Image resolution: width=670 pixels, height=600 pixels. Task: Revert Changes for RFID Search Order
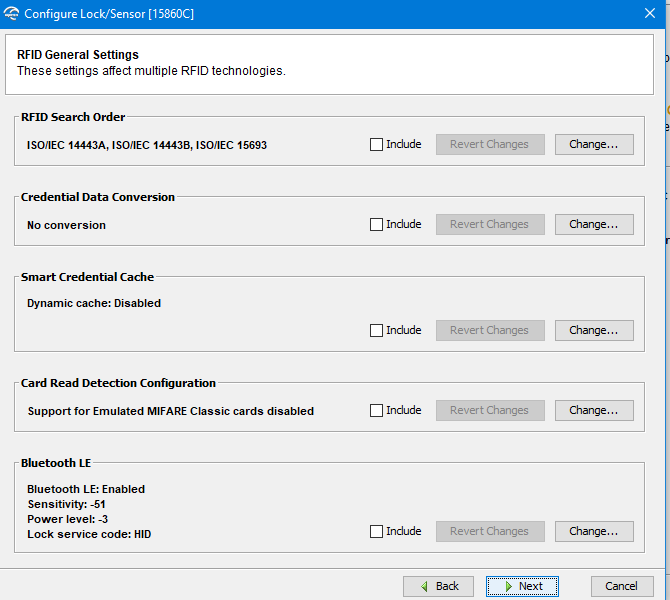(489, 144)
